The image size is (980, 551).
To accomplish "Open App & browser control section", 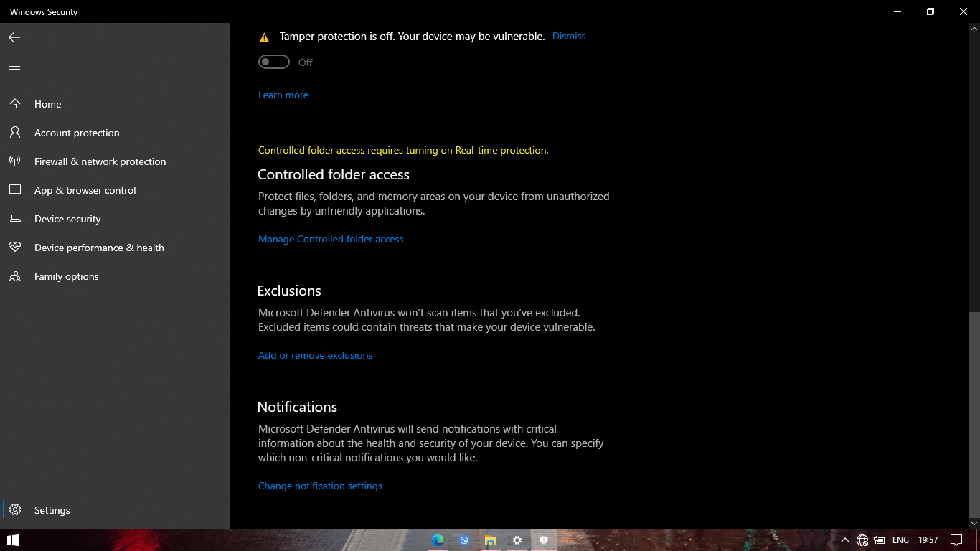I will [85, 190].
